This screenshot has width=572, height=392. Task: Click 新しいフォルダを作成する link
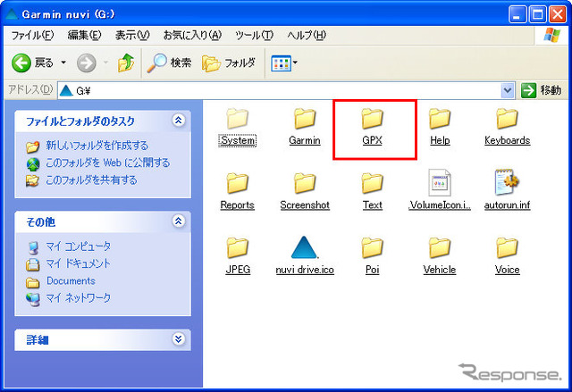click(97, 146)
